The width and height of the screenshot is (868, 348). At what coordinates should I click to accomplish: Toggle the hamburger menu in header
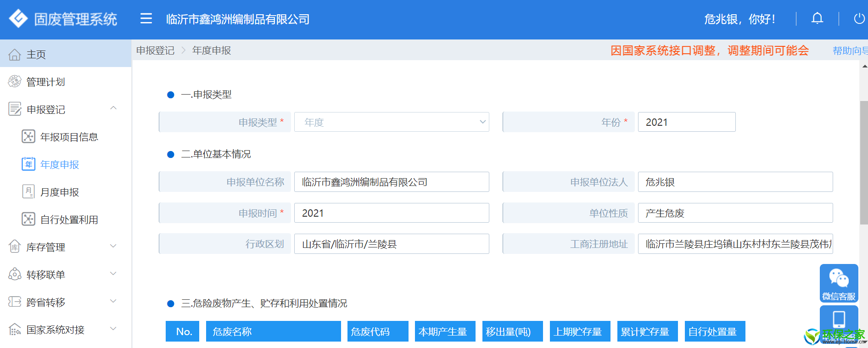146,18
